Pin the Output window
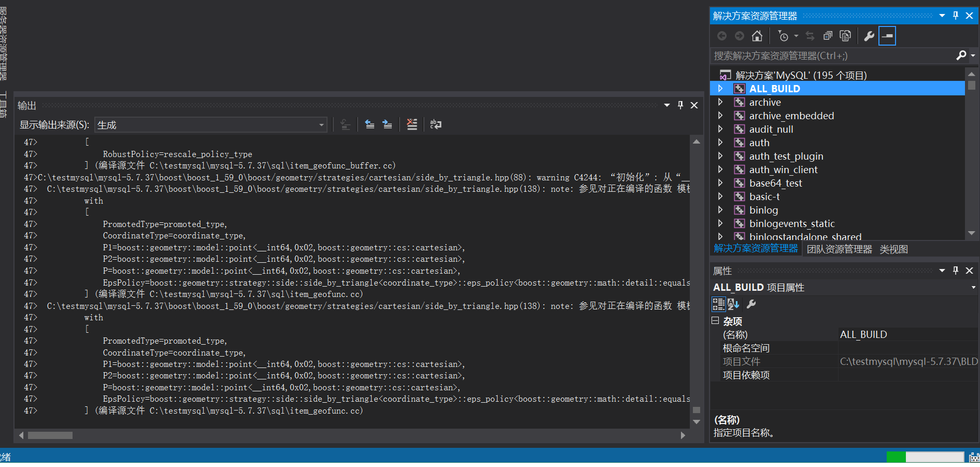 (680, 105)
